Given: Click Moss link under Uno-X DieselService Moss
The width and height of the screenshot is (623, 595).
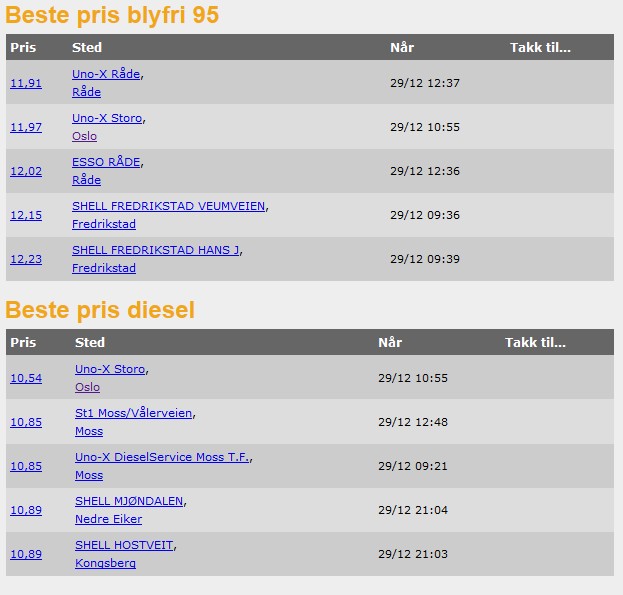Looking at the screenshot, I should click(x=89, y=475).
